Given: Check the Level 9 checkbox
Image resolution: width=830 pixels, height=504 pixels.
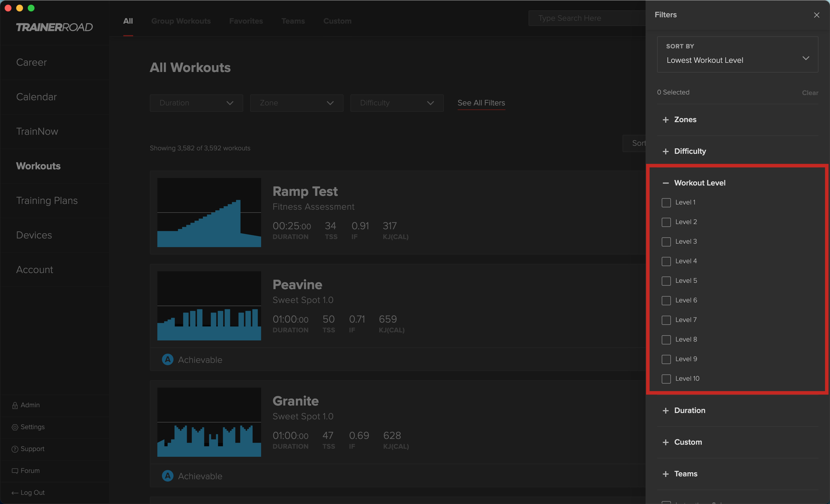Looking at the screenshot, I should tap(666, 359).
